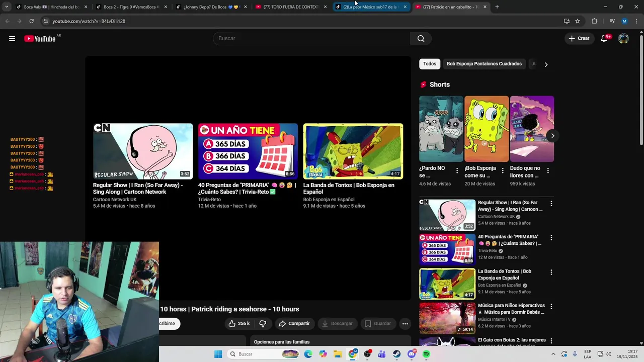
Task: Play end-screen Regular Show I Ran thumbnail
Action: 143,151
